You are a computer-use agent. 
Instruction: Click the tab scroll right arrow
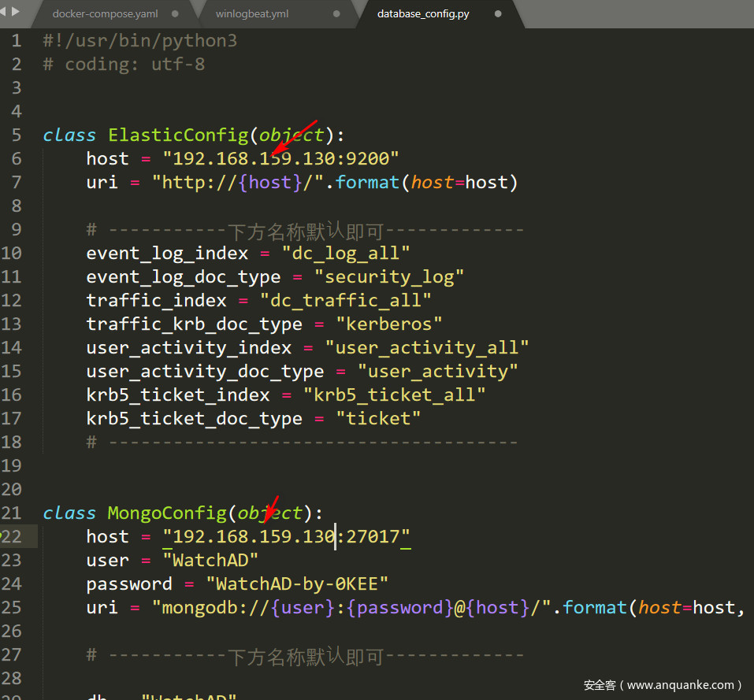[17, 12]
